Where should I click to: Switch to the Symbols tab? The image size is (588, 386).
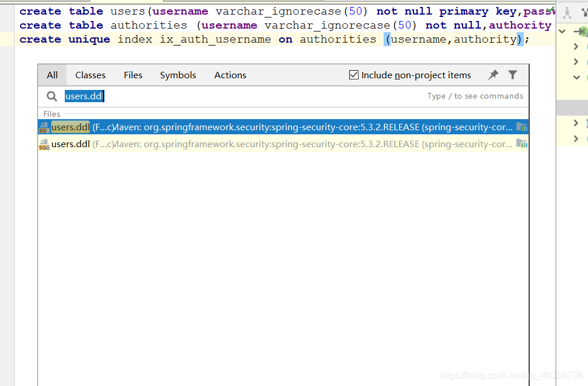pyautogui.click(x=178, y=75)
